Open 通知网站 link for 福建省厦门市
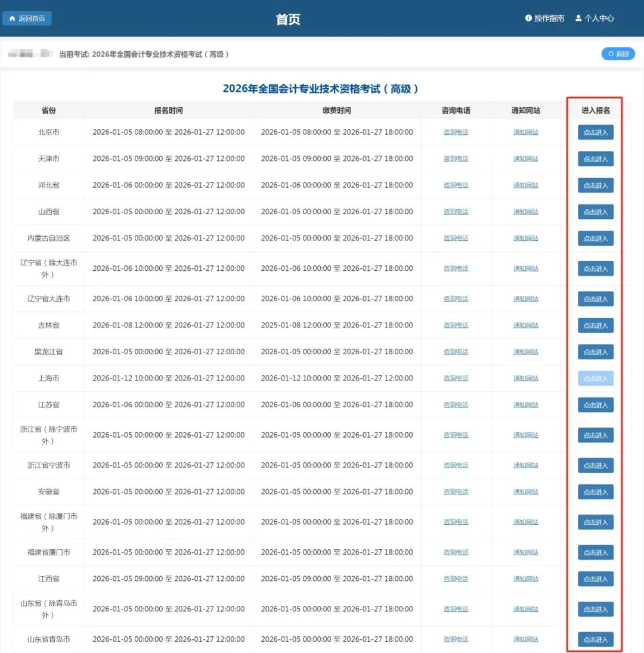Screen dimensions: 644x653 click(x=526, y=552)
